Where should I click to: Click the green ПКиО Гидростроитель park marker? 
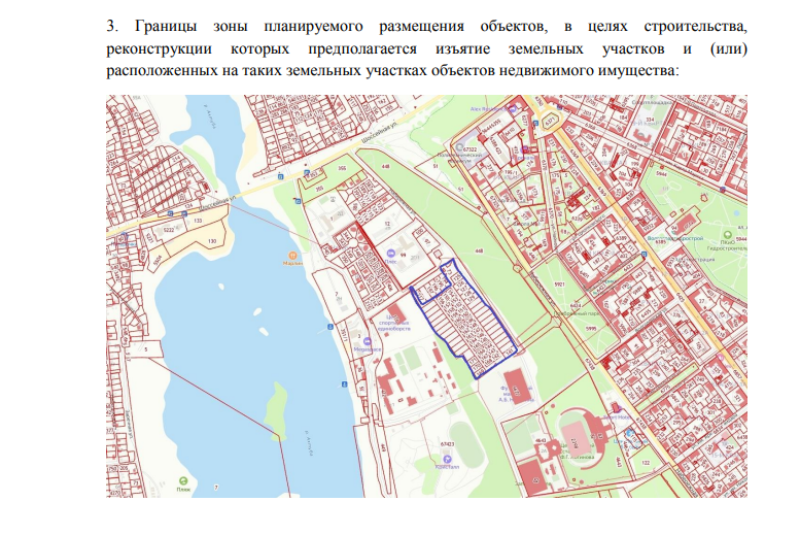pos(727,235)
